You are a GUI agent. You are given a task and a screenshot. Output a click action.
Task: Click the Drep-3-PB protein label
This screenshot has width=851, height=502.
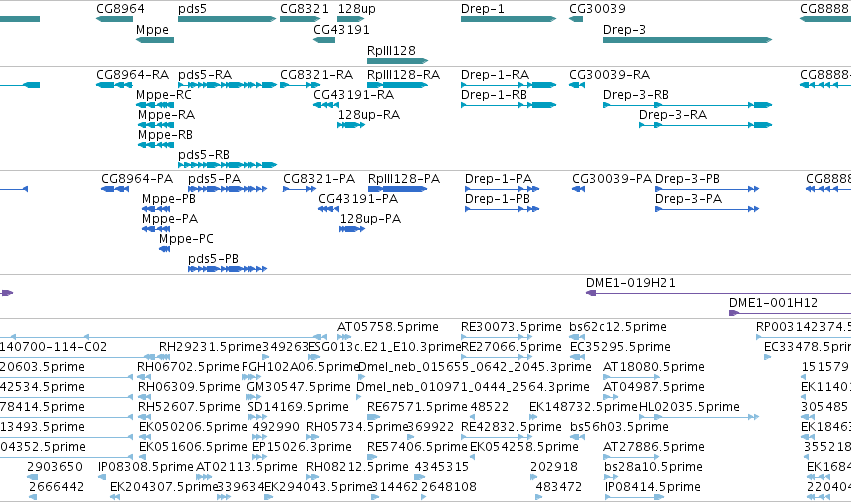click(687, 179)
